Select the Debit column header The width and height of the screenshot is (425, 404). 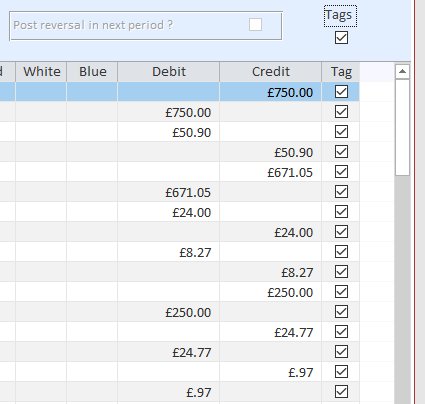click(169, 72)
